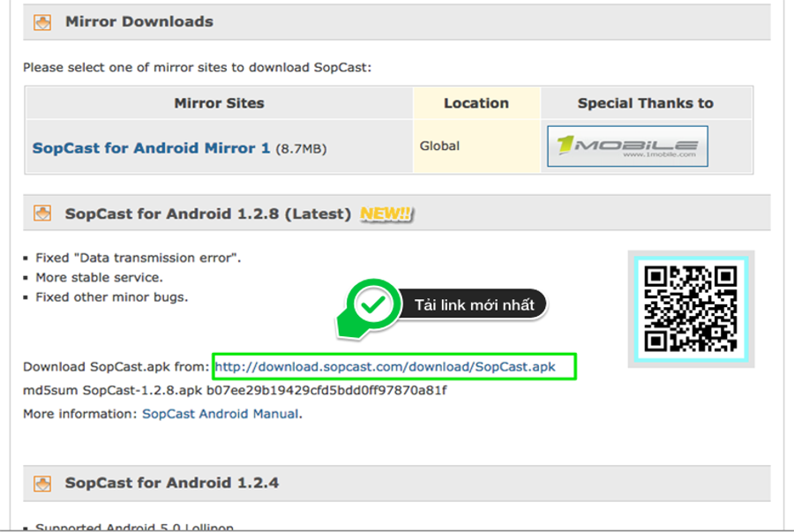Image resolution: width=794 pixels, height=532 pixels.
Task: Click the SopCast for Android 1.2.8 section icon
Action: 42,214
